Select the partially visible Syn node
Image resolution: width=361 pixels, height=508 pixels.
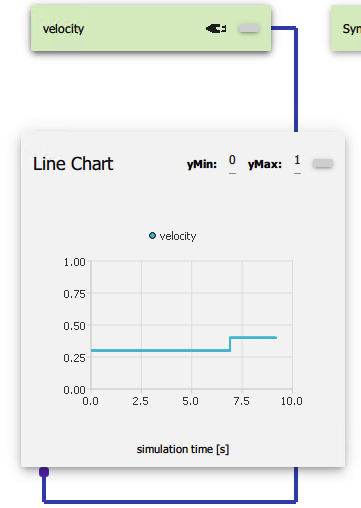pyautogui.click(x=346, y=28)
